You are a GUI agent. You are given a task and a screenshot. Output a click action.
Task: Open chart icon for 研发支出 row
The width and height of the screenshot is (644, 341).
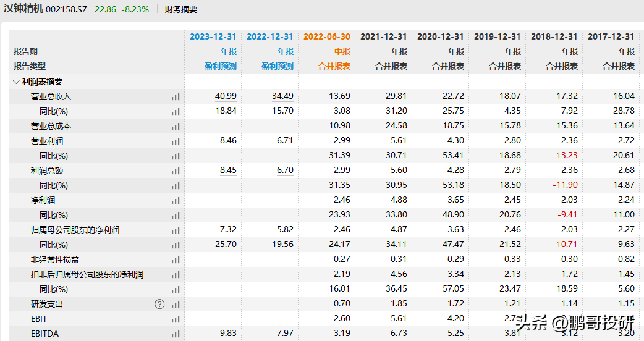pyautogui.click(x=176, y=304)
